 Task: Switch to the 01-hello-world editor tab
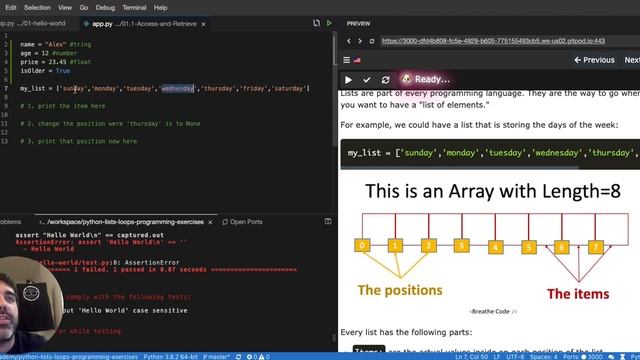(34, 23)
